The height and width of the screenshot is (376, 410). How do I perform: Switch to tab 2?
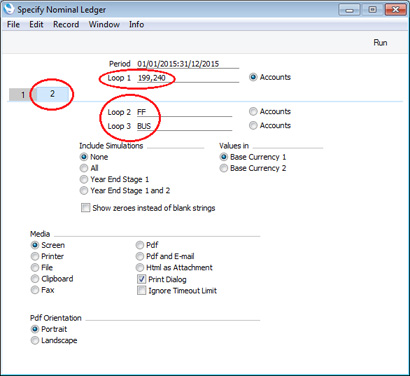coord(52,94)
